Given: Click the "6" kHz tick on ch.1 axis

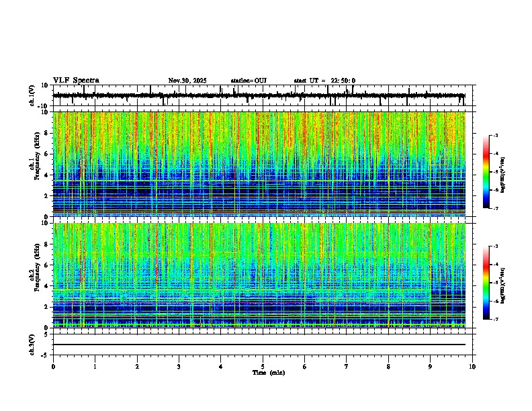Looking at the screenshot, I should coord(47,154).
